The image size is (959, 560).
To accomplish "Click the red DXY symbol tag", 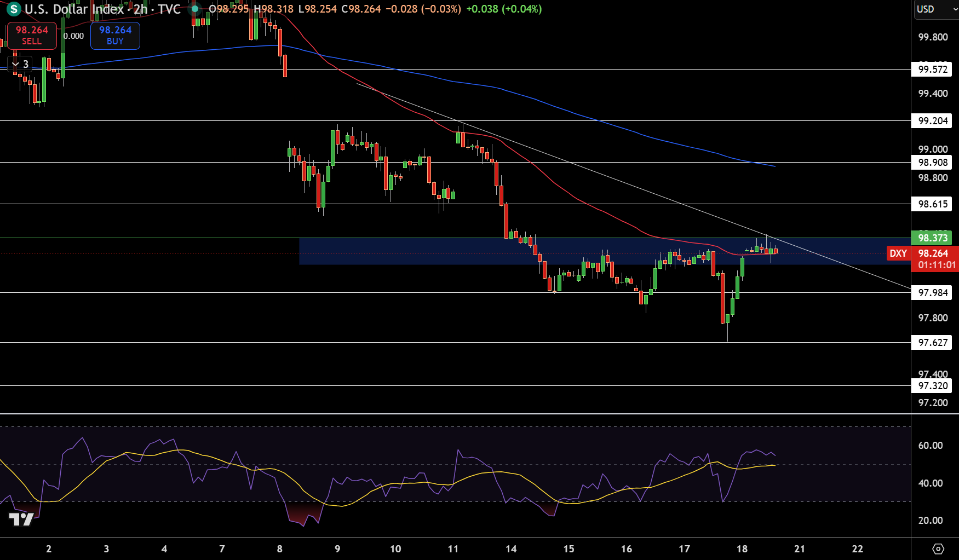I will pyautogui.click(x=898, y=253).
